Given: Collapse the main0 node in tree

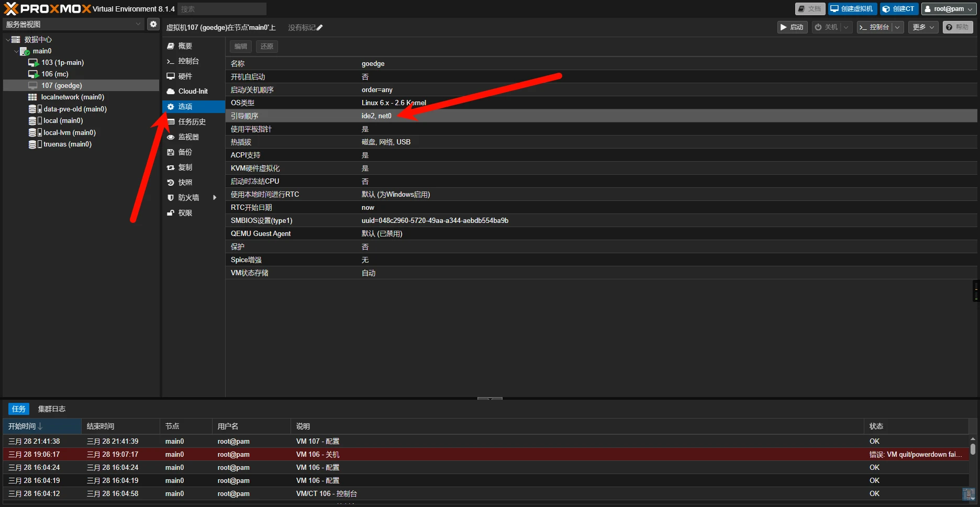Looking at the screenshot, I should point(16,51).
